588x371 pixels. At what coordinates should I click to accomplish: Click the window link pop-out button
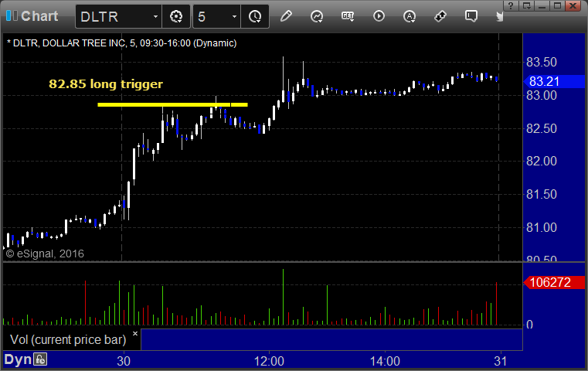pos(526,5)
